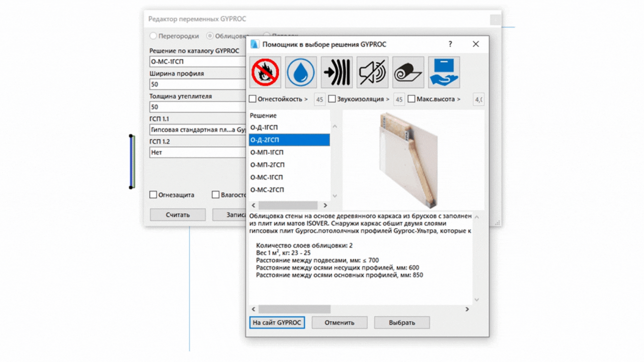Click the help question mark icon
The height and width of the screenshot is (362, 644).
450,44
